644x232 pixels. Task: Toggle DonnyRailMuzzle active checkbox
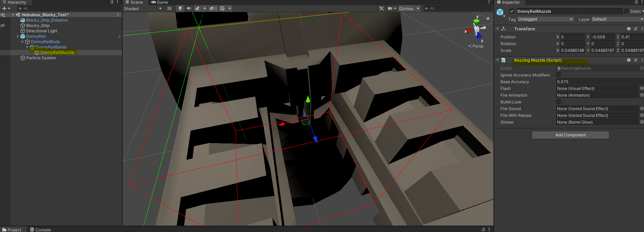[512, 11]
